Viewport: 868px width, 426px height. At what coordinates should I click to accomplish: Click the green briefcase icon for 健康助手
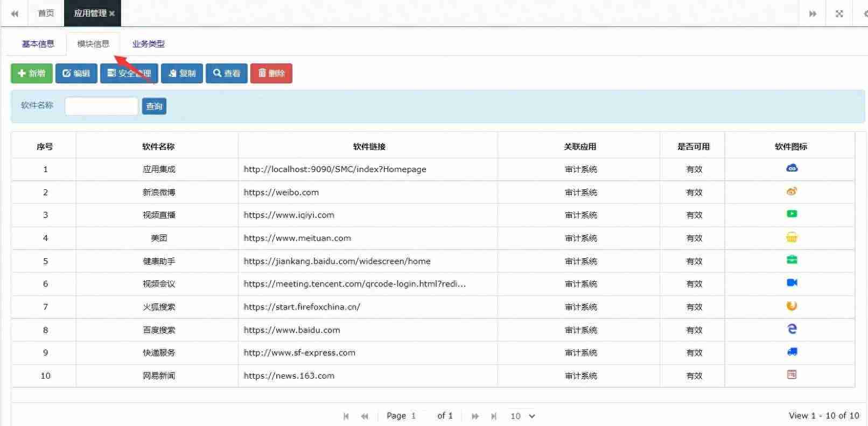[x=792, y=260]
